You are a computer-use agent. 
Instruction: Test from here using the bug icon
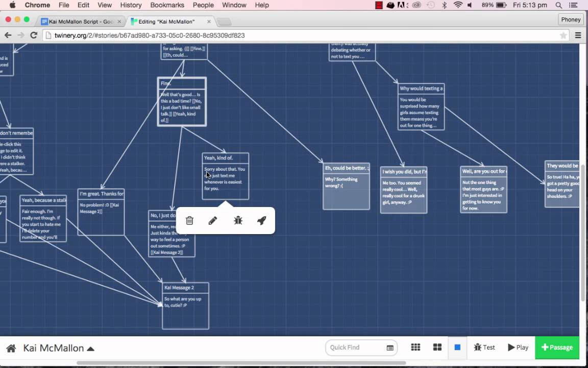coord(238,220)
